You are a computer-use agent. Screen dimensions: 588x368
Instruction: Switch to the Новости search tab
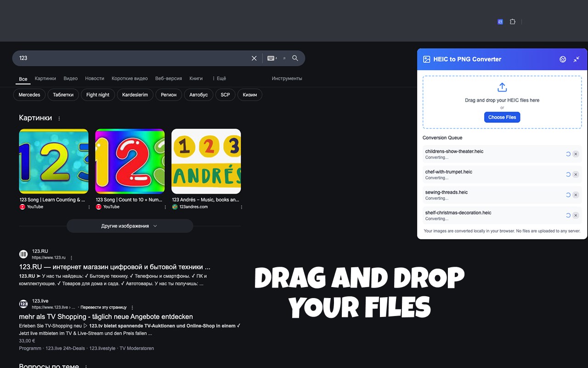(95, 79)
